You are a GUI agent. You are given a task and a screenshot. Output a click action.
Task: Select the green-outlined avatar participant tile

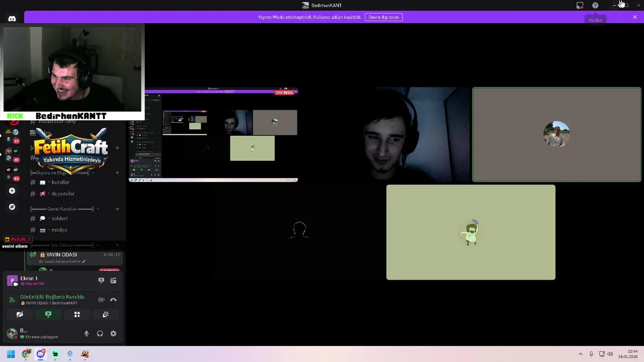556,135
